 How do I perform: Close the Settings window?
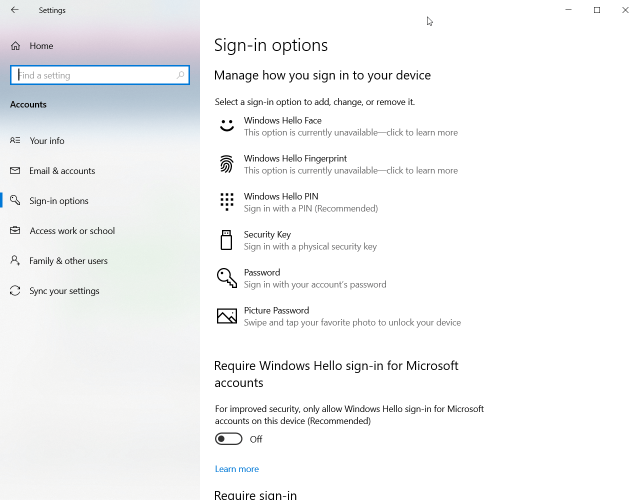click(625, 10)
